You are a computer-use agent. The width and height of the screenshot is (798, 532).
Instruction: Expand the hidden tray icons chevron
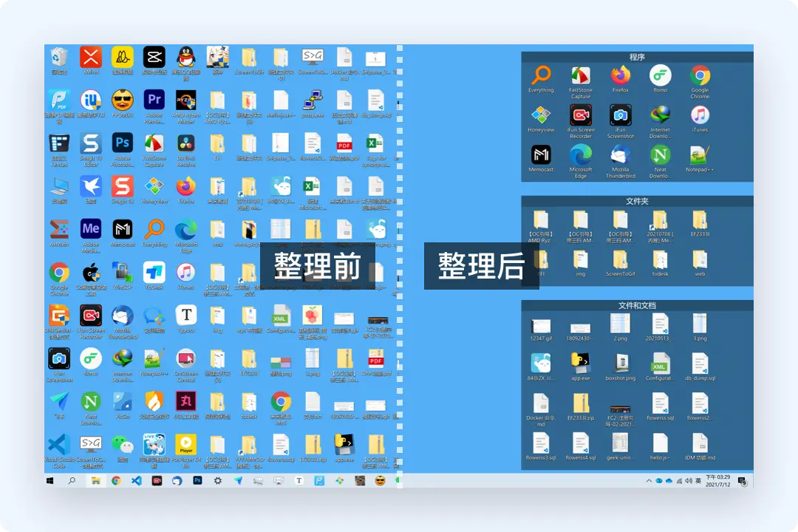tap(649, 480)
